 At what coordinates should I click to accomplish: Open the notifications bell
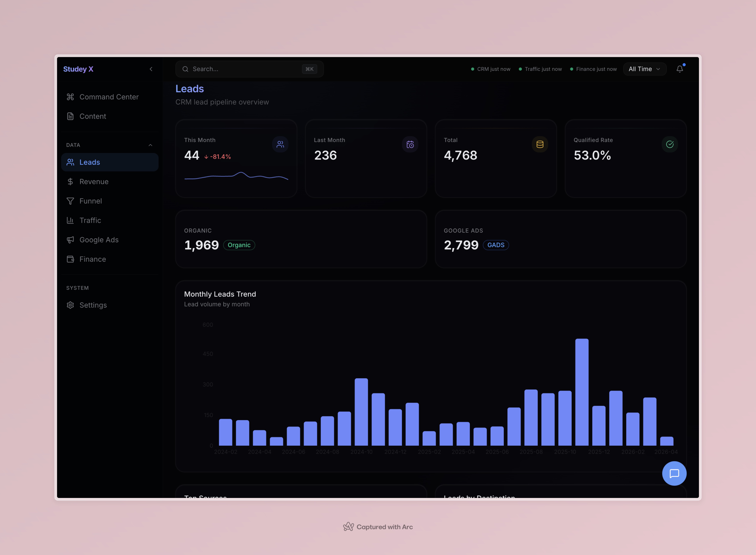(679, 69)
